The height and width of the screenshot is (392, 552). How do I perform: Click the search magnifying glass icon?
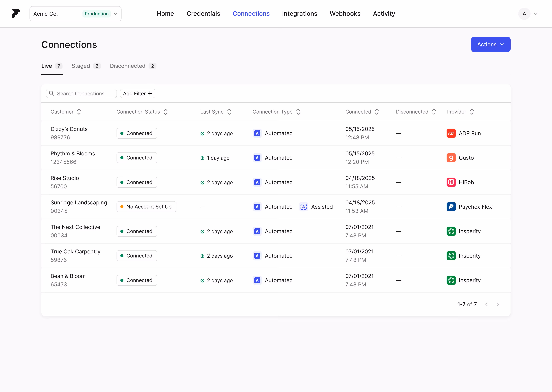click(x=51, y=93)
